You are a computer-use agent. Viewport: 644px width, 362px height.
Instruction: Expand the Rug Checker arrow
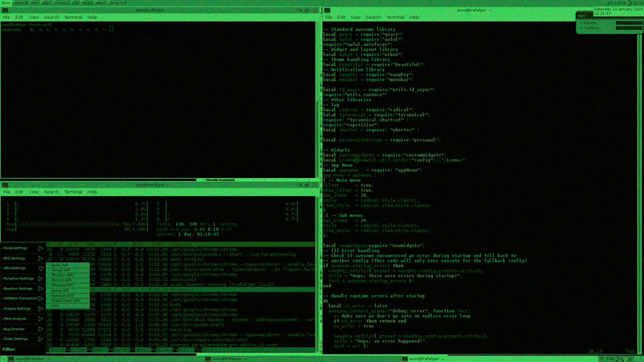click(41, 329)
